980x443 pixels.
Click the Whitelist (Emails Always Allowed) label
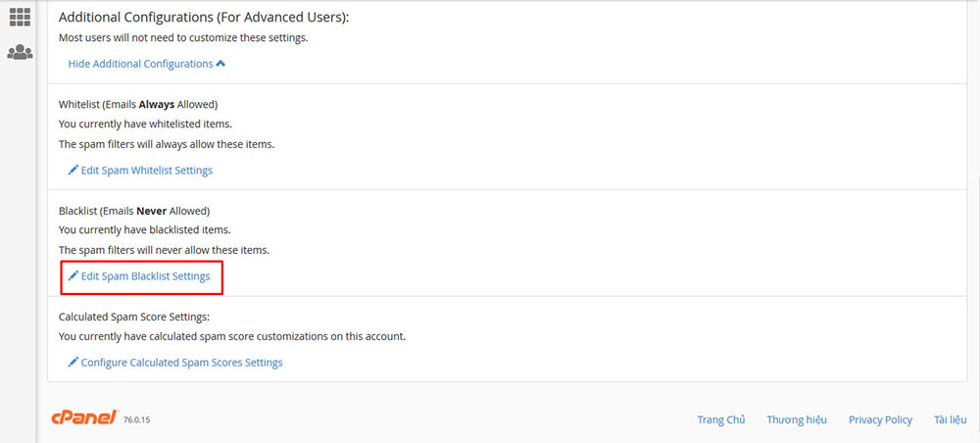(138, 104)
